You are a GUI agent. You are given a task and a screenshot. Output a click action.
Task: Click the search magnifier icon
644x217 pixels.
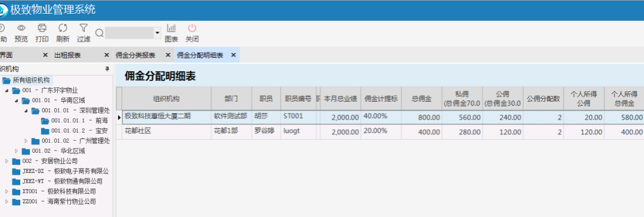(x=99, y=33)
